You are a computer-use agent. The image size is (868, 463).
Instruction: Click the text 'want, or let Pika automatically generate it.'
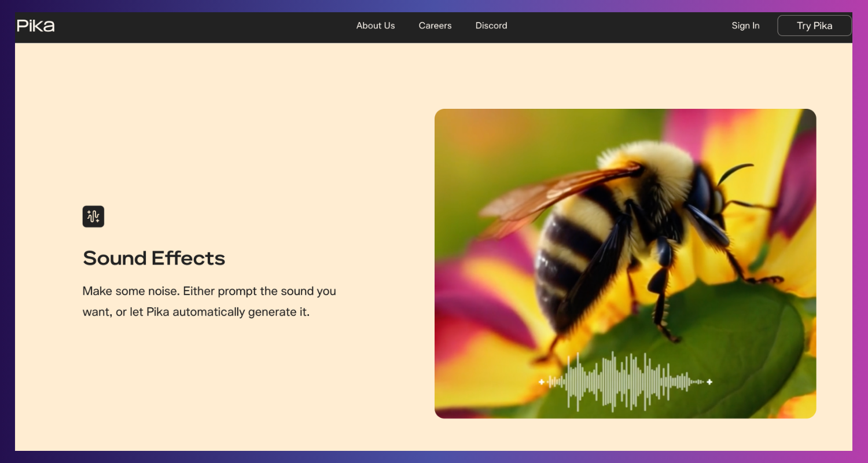tap(196, 312)
